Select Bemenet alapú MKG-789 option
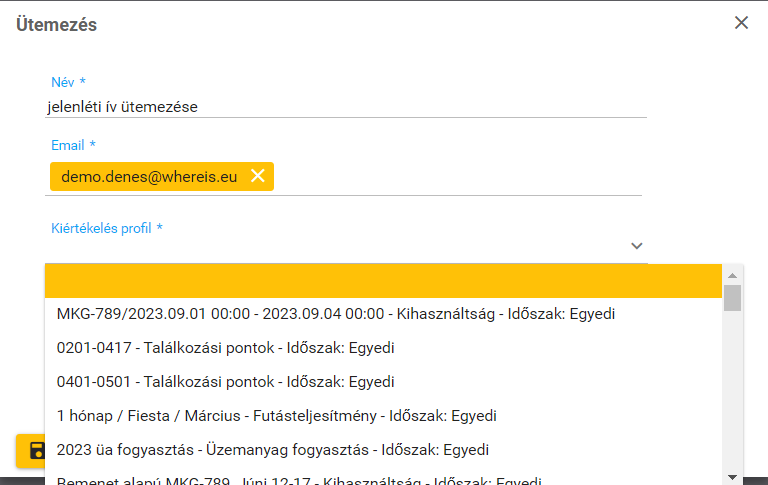Screen dimensions: 768x485 (298, 479)
